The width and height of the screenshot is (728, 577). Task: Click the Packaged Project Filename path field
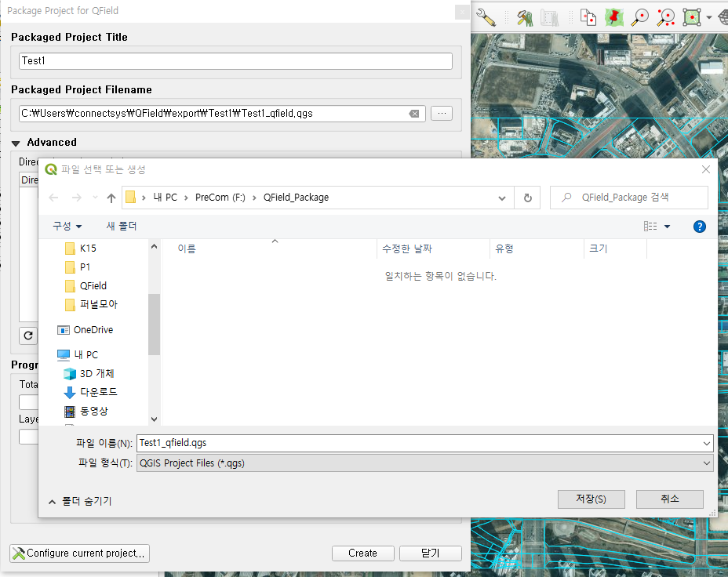coord(222,114)
